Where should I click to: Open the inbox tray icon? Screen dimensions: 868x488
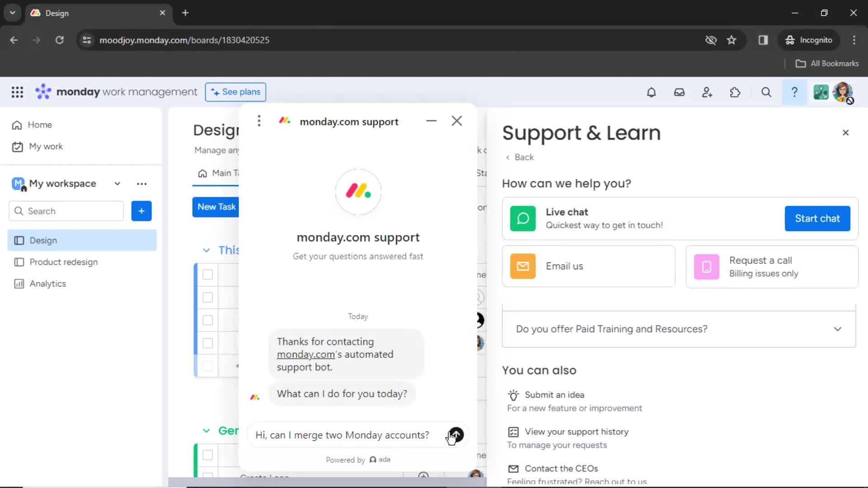click(679, 92)
